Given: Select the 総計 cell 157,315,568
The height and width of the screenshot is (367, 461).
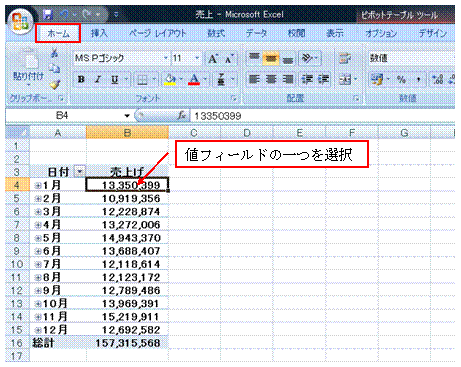Looking at the screenshot, I should [x=128, y=343].
